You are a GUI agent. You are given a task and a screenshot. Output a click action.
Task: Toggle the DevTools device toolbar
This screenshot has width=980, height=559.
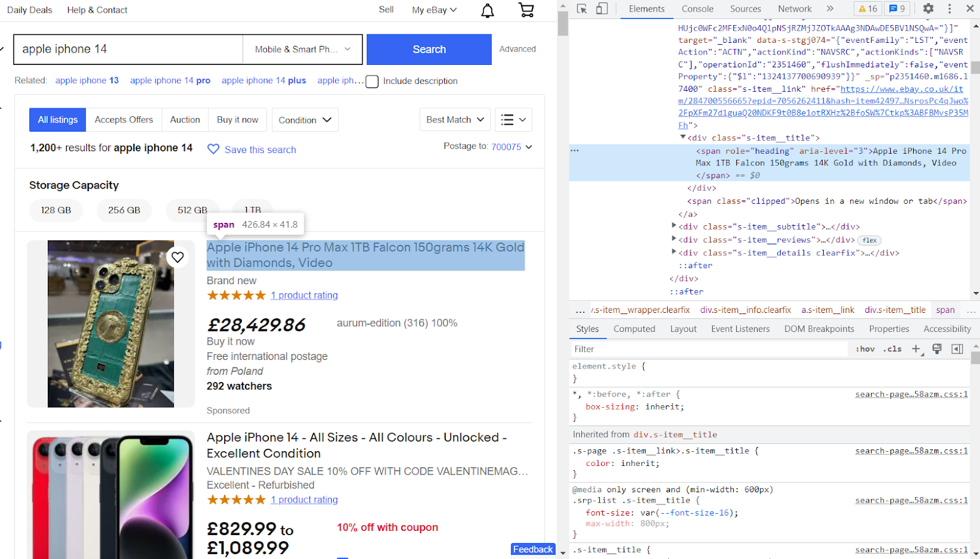point(602,9)
